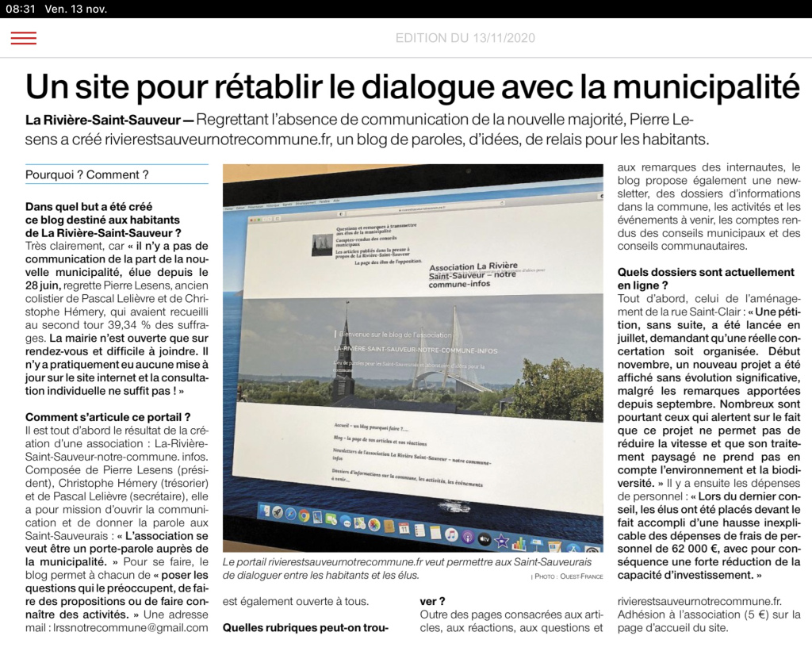The height and width of the screenshot is (670, 812).
Task: Open the red hamburger menu
Action: [23, 38]
